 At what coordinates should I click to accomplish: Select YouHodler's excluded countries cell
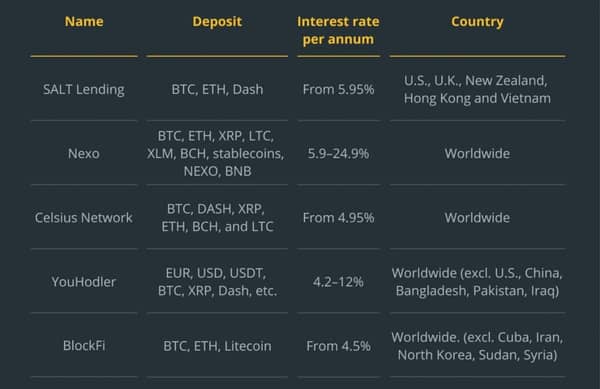pyautogui.click(x=477, y=282)
